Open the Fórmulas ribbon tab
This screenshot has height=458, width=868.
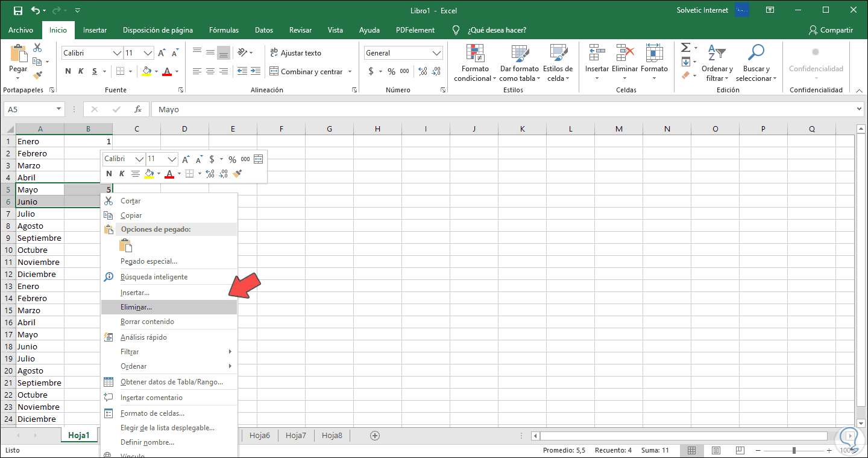(x=224, y=30)
